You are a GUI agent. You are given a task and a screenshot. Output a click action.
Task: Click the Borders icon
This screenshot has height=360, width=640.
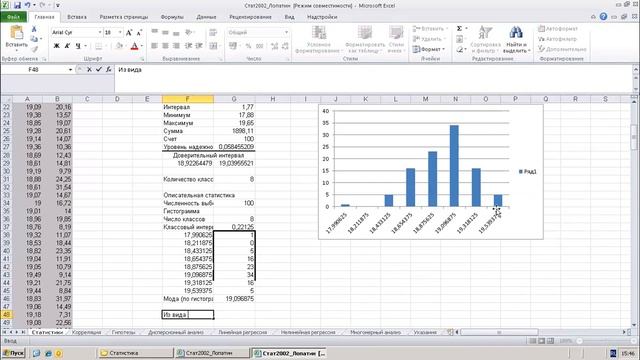point(98,46)
